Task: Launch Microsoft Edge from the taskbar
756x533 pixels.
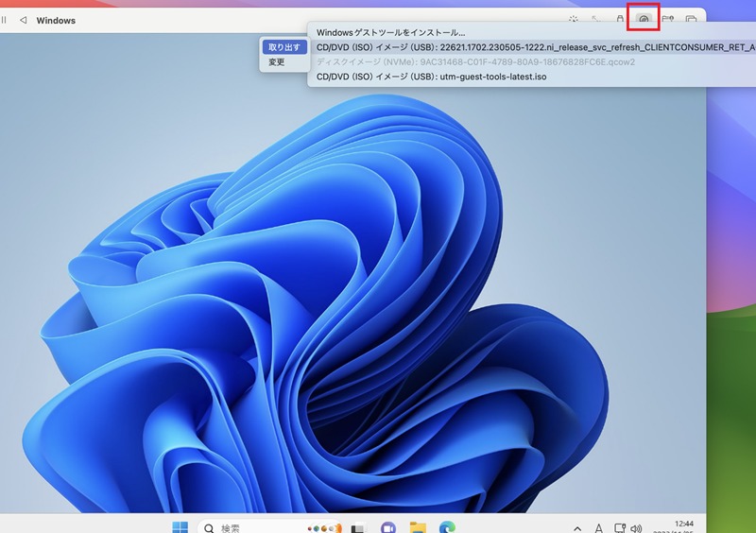Action: coord(447,527)
